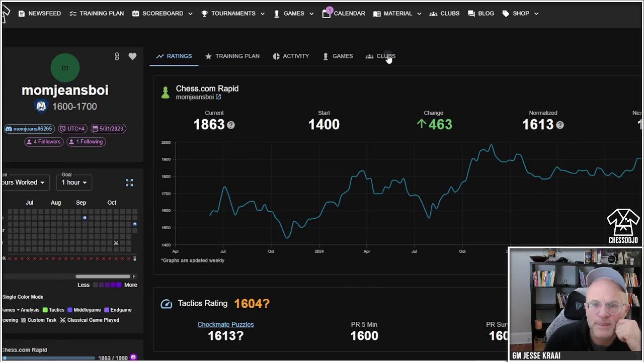Click the Middlegame legend swatch
The width and height of the screenshot is (644, 362).
tap(70, 310)
